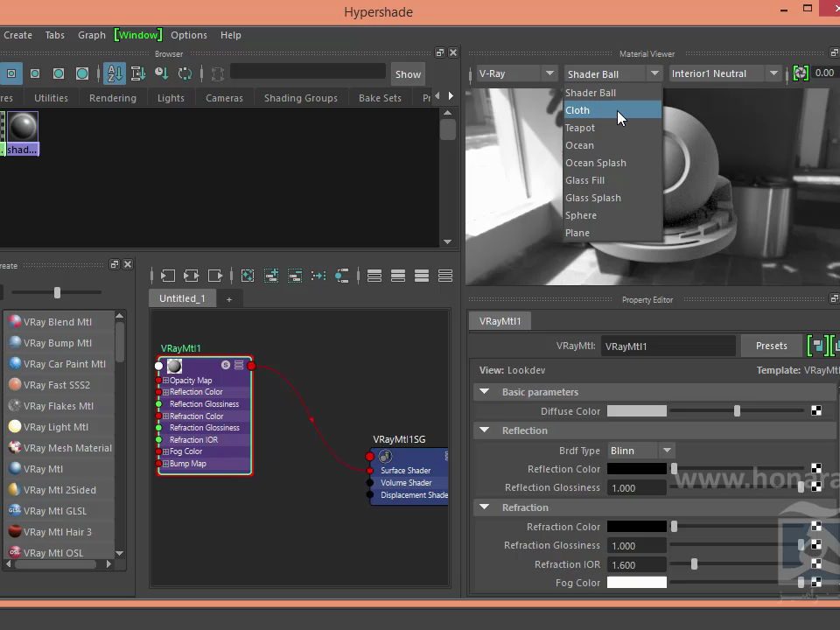Viewport: 840px width, 630px height.
Task: Click the Add selected nodes to graph icon
Action: point(271,276)
